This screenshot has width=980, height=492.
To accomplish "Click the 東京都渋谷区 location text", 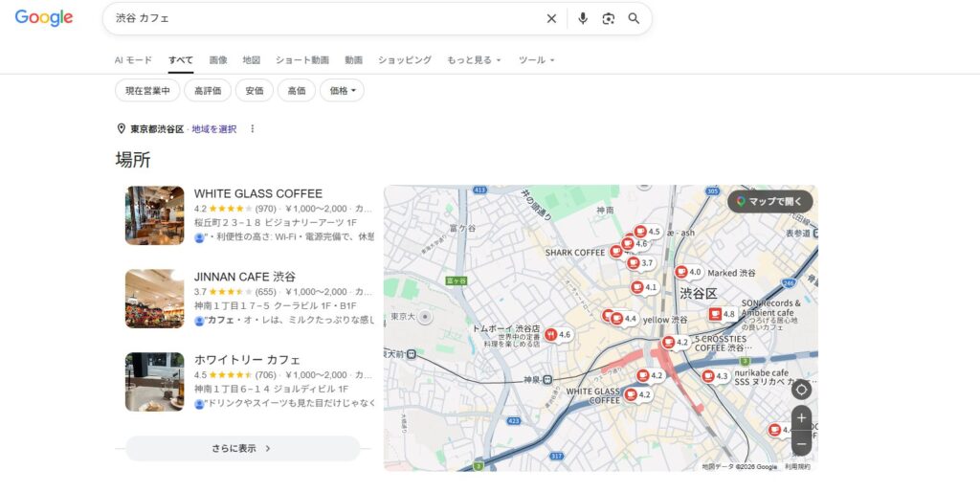I will coord(157,129).
